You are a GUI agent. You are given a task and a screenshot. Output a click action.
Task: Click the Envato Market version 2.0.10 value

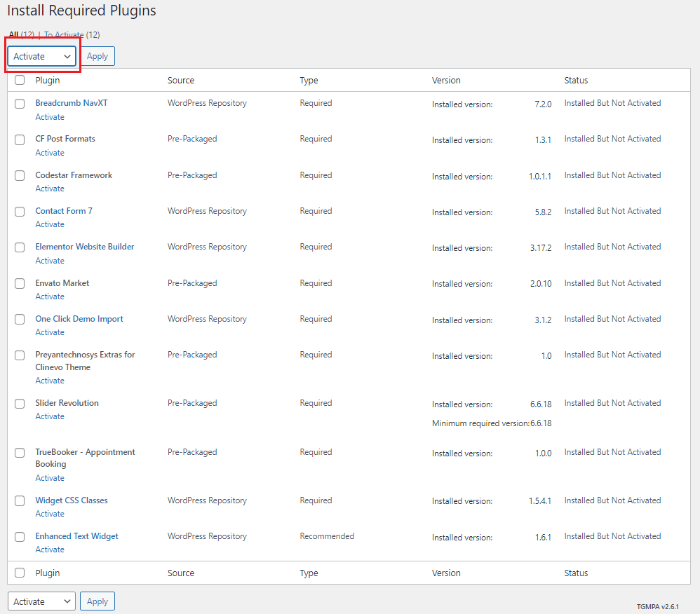point(541,283)
